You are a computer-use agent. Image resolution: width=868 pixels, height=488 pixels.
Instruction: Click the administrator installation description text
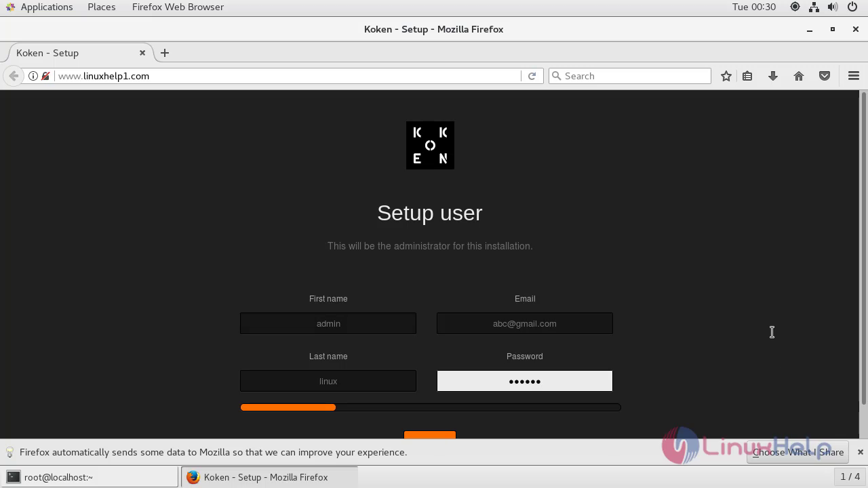(x=430, y=246)
